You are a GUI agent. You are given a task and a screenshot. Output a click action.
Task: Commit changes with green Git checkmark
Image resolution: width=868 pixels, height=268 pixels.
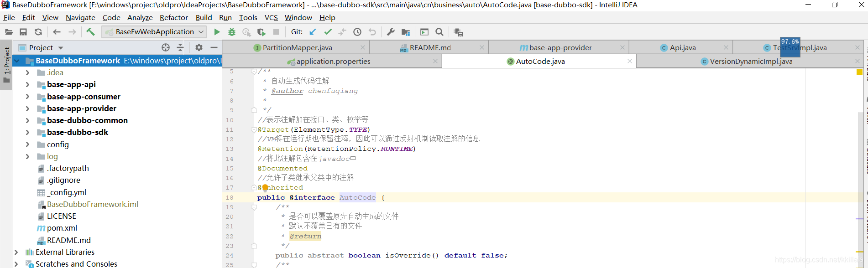click(x=328, y=32)
